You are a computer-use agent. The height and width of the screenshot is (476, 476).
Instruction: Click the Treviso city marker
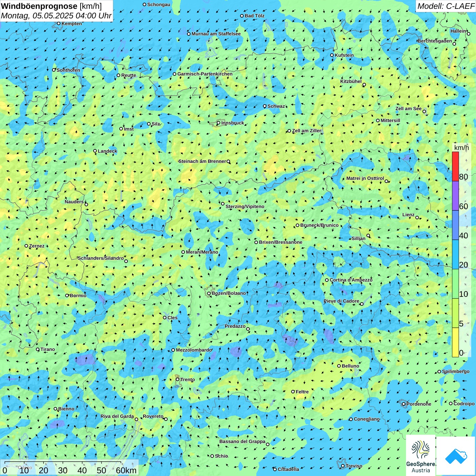343,466
